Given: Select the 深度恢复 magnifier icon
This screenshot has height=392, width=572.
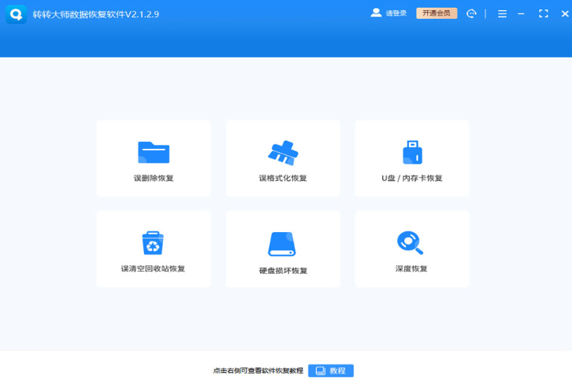Looking at the screenshot, I should click(410, 242).
